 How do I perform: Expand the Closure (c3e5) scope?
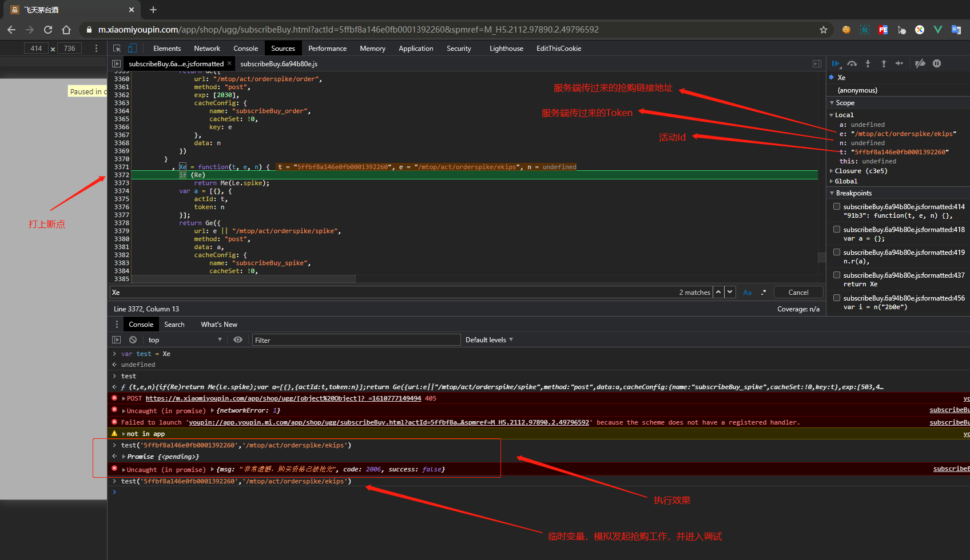point(832,171)
